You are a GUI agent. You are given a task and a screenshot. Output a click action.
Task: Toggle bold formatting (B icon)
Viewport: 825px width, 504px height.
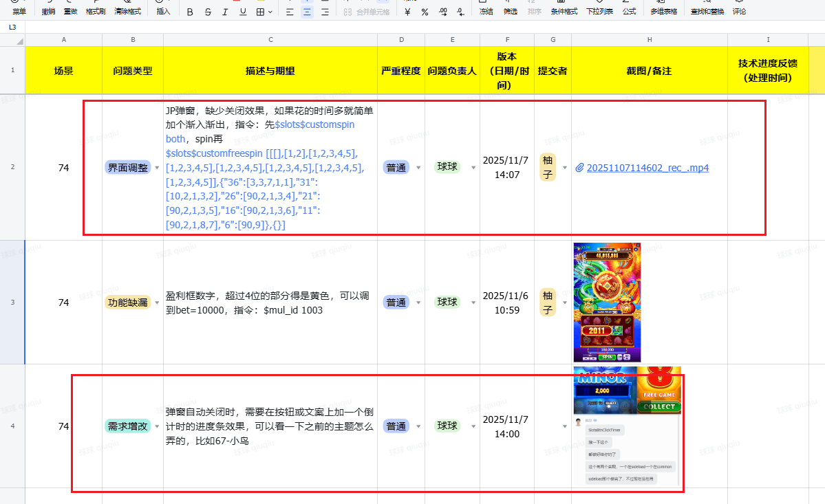[190, 12]
